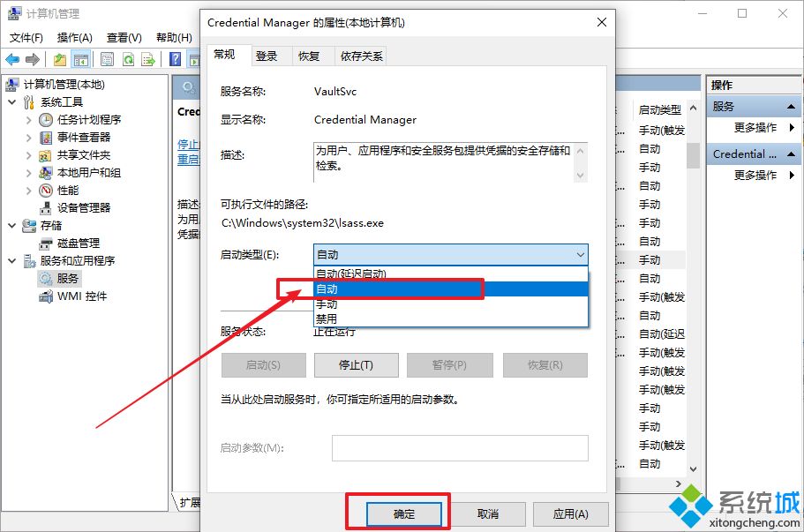
Task: Refresh the view with the green toolbar icon
Action: click(128, 60)
